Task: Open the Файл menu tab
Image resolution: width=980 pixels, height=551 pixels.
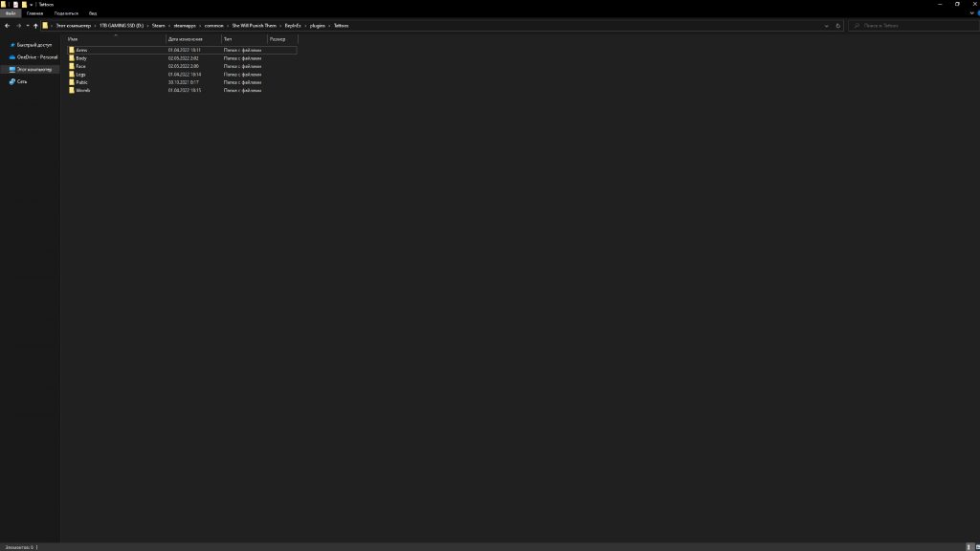Action: pyautogui.click(x=11, y=13)
